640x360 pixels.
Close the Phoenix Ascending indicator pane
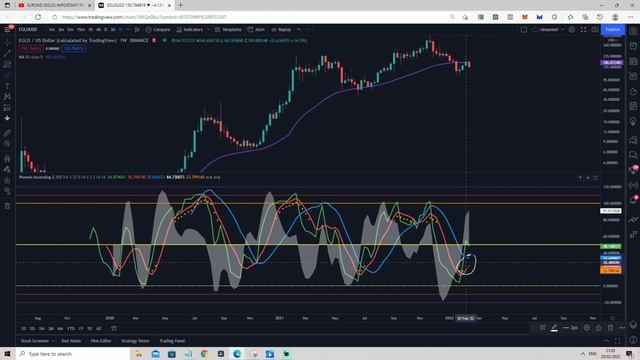coord(588,178)
